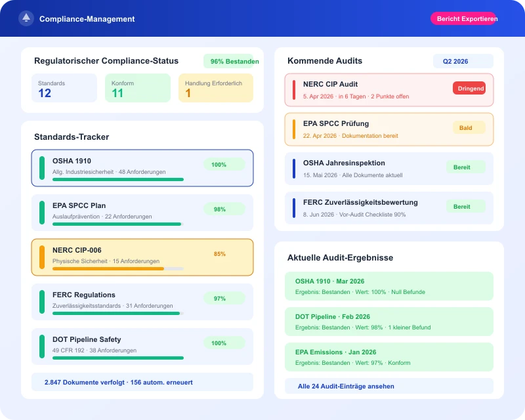Click the Allg. Industriesicherheit 48 Anforderungen subtitle
The image size is (525, 420).
click(x=109, y=172)
